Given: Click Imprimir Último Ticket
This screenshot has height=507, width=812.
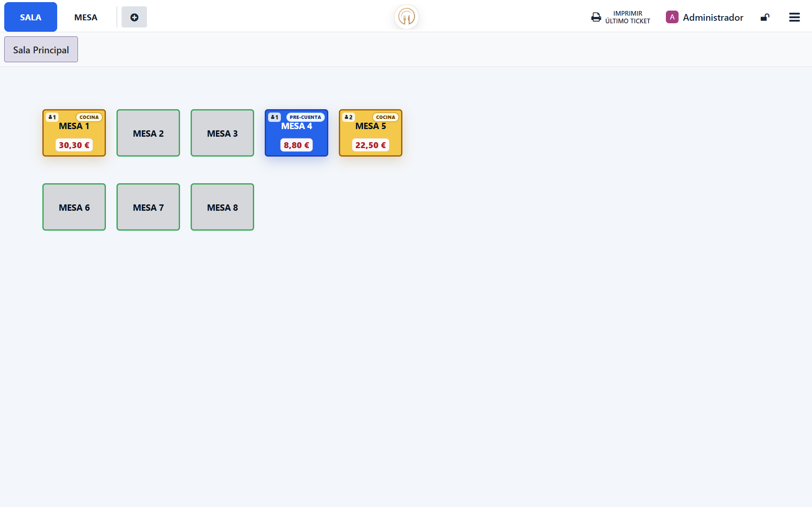Looking at the screenshot, I should coord(621,17).
